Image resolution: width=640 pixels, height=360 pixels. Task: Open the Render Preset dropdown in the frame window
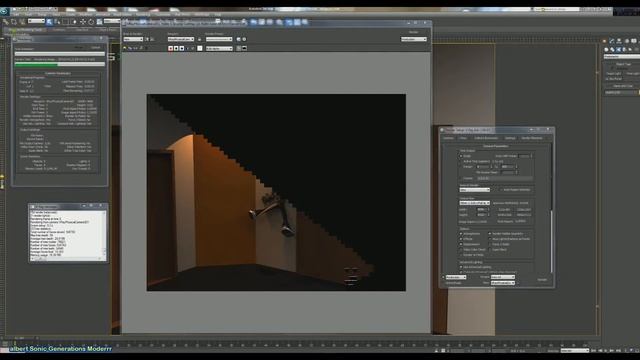[219, 39]
